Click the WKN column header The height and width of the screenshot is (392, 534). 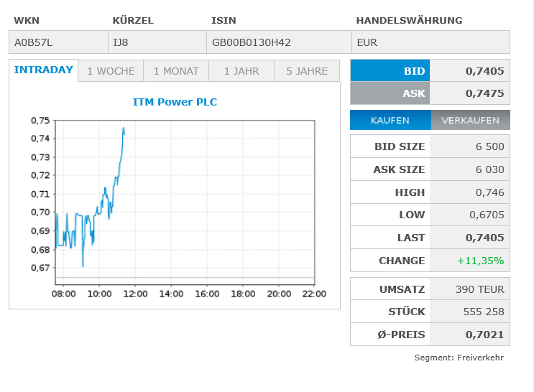27,20
